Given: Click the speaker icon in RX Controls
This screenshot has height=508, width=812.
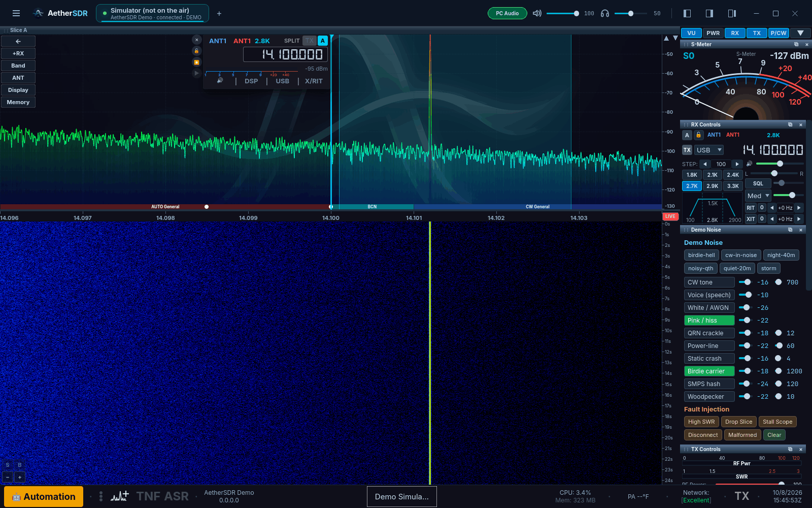Looking at the screenshot, I should pos(749,164).
